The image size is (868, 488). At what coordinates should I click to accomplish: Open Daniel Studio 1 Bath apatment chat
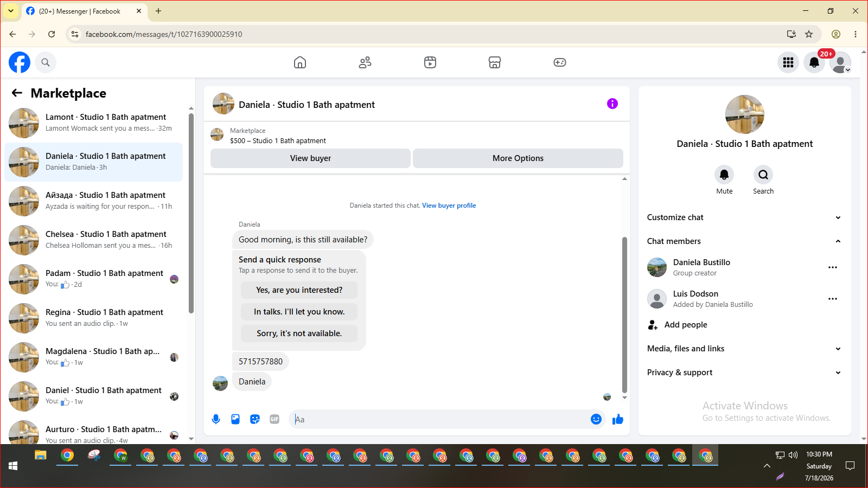pos(94,396)
